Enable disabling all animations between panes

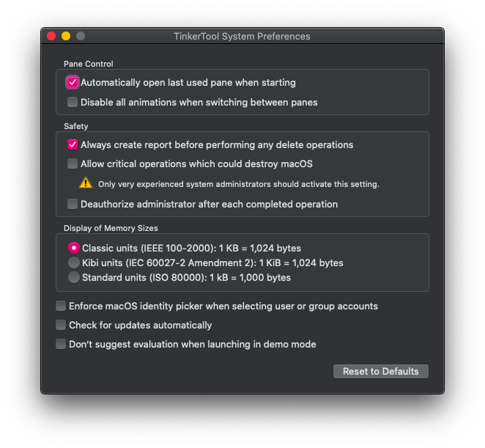click(x=73, y=103)
